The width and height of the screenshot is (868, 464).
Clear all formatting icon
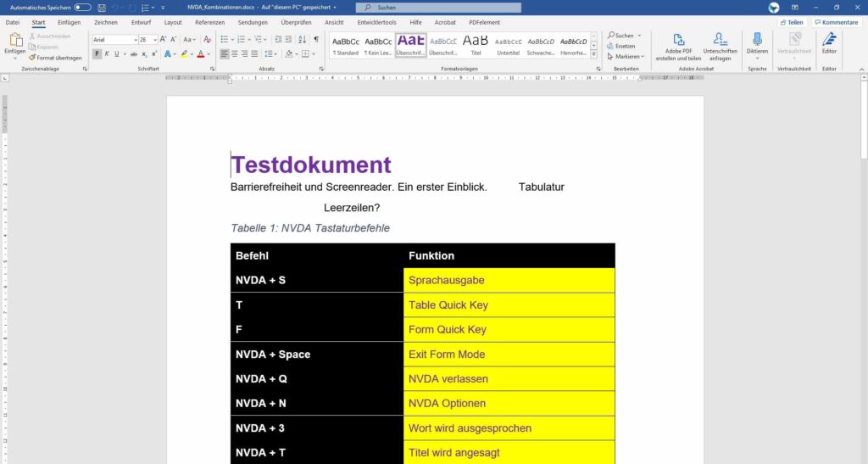tap(207, 39)
